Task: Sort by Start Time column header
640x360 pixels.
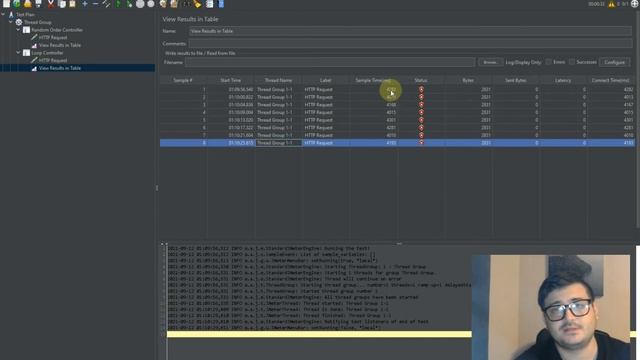Action: [x=231, y=80]
